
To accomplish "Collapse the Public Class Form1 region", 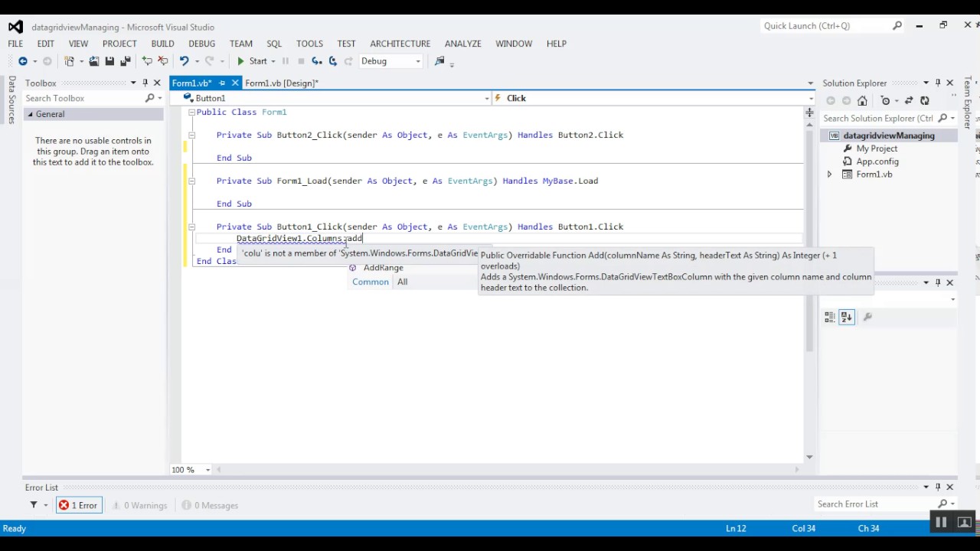I will point(191,112).
